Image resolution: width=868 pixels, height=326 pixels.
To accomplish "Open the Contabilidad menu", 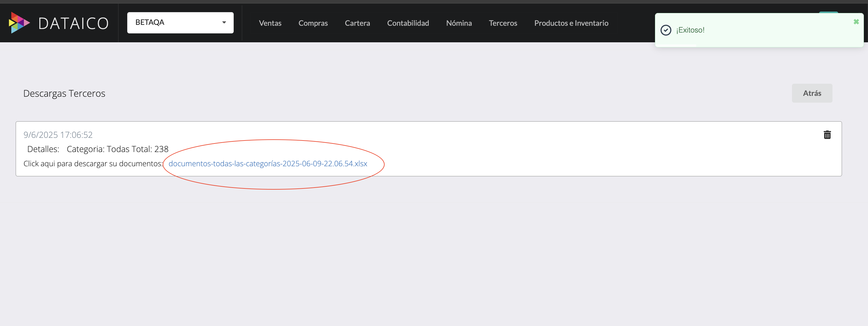I will pyautogui.click(x=408, y=23).
